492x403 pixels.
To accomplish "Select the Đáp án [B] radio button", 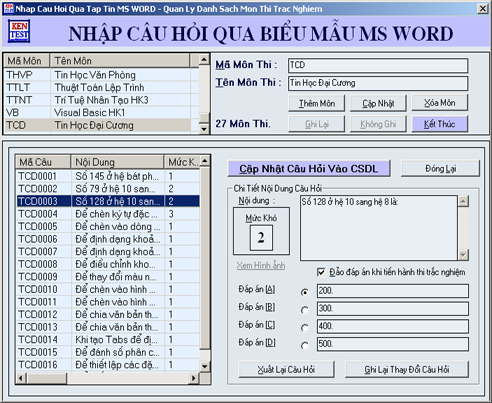I will tap(304, 310).
